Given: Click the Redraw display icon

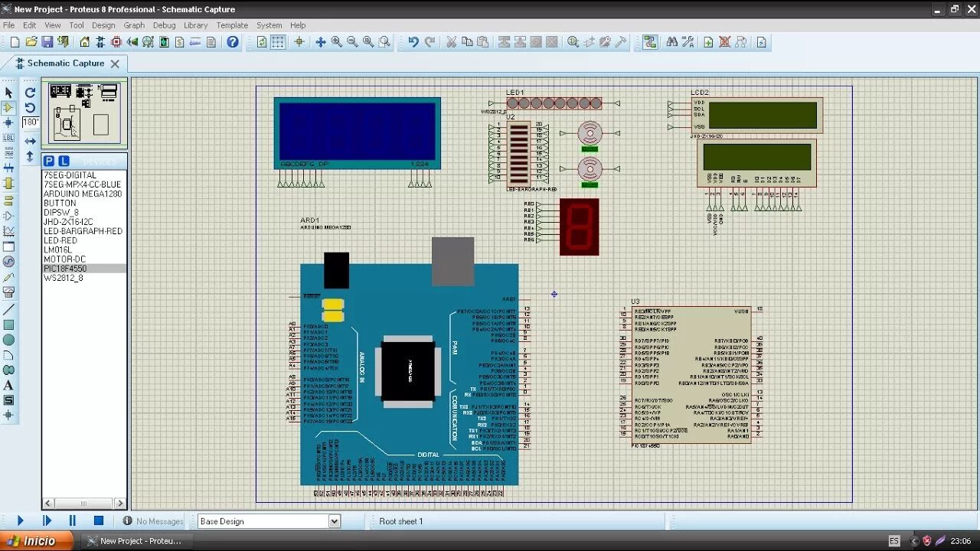Looking at the screenshot, I should pyautogui.click(x=262, y=42).
